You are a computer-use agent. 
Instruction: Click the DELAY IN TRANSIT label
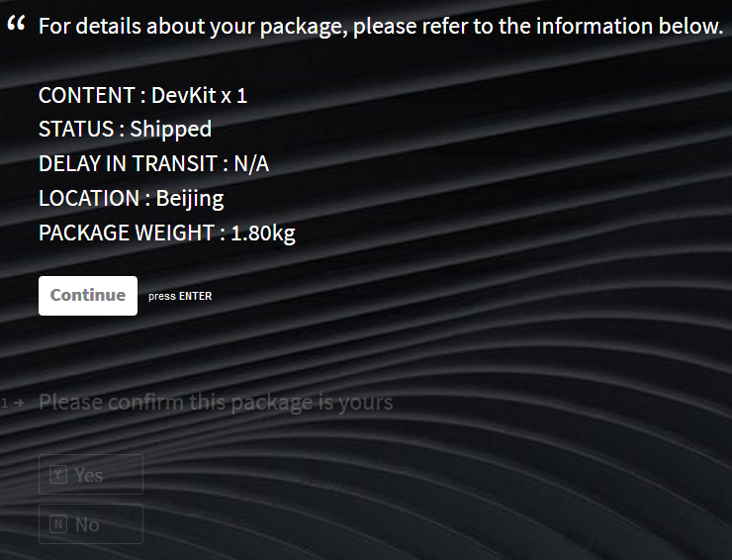(127, 164)
